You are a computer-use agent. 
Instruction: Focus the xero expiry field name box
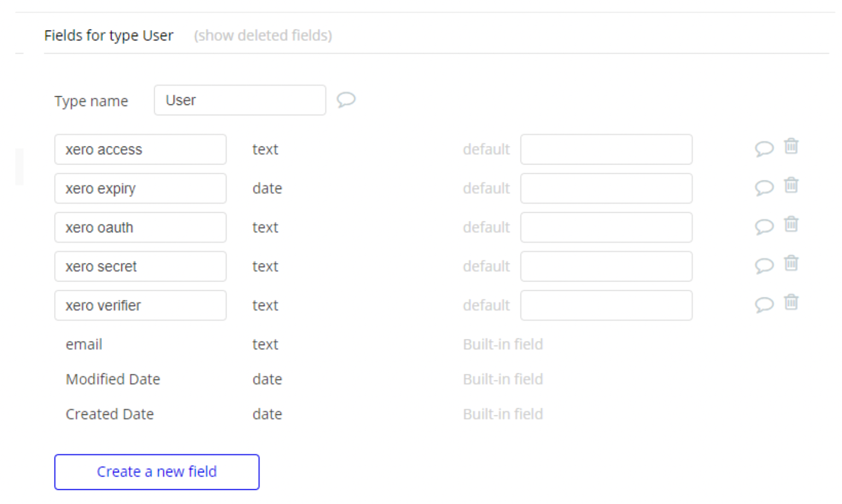click(140, 189)
